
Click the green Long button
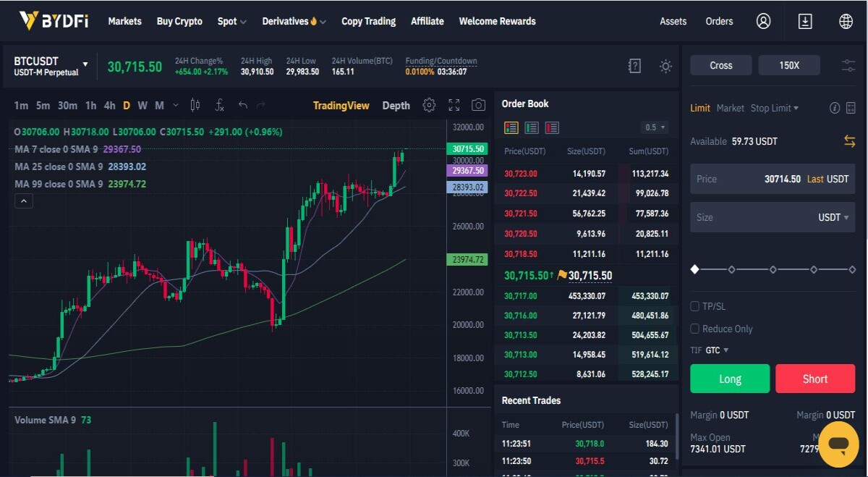coord(730,379)
